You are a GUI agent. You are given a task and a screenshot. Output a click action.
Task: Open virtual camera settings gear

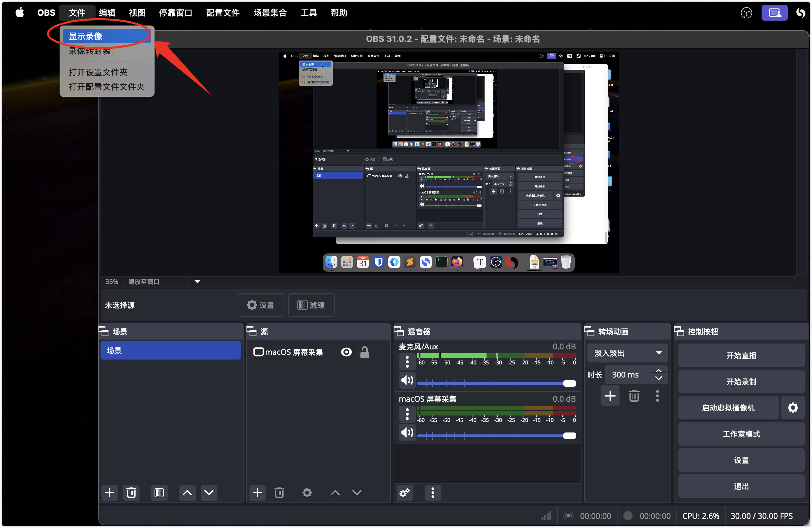(793, 408)
